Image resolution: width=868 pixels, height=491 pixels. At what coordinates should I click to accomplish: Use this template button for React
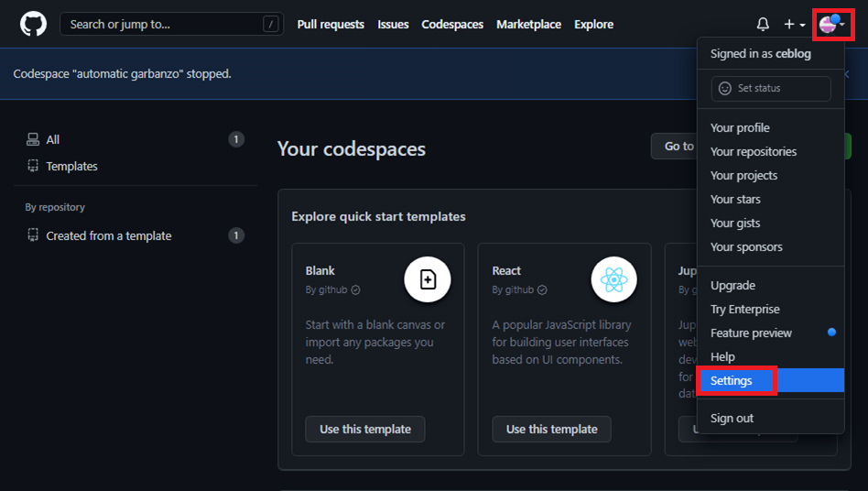coord(552,429)
